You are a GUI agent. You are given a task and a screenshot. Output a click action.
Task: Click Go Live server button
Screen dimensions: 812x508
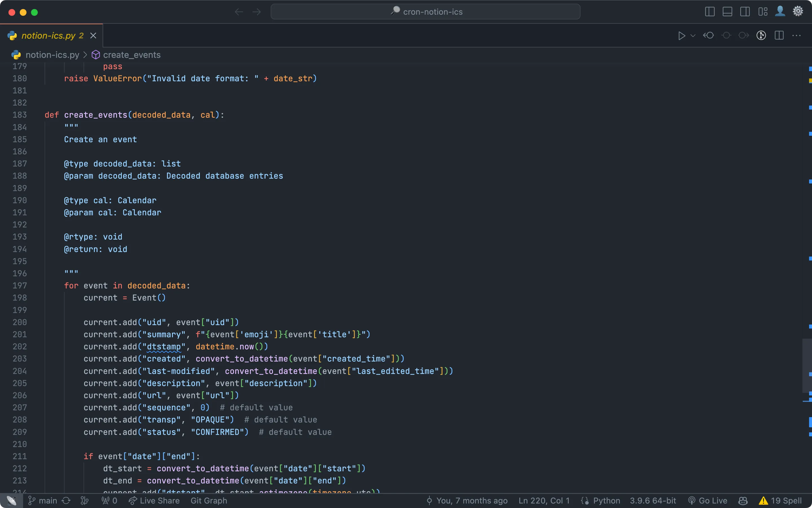707,501
